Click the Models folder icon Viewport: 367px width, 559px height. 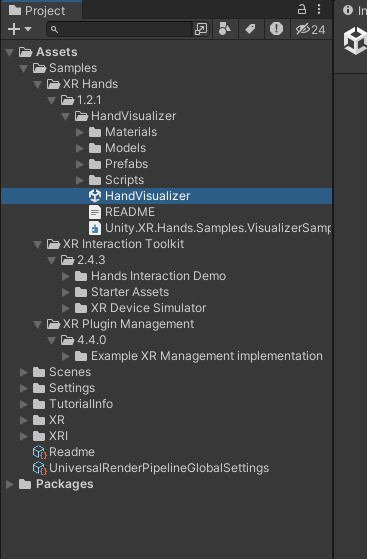click(x=95, y=148)
